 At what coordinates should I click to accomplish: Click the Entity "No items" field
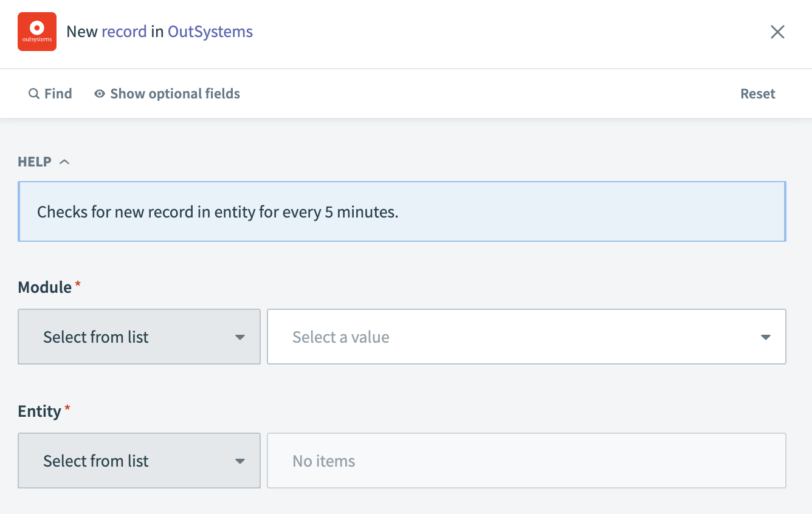(526, 461)
